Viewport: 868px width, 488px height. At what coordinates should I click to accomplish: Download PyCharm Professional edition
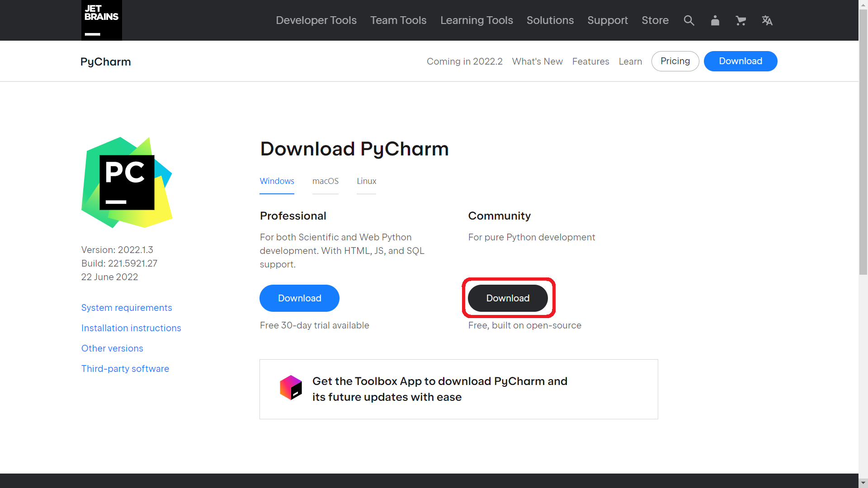pyautogui.click(x=299, y=298)
